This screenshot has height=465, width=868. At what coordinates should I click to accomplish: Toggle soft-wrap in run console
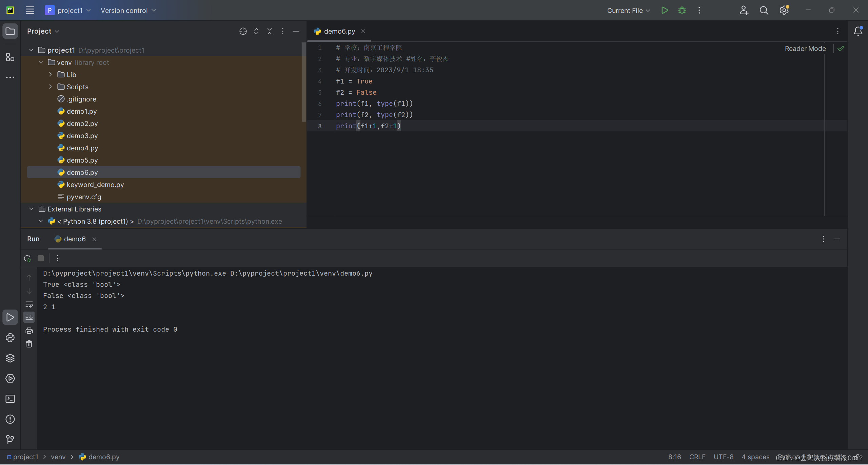click(x=29, y=304)
